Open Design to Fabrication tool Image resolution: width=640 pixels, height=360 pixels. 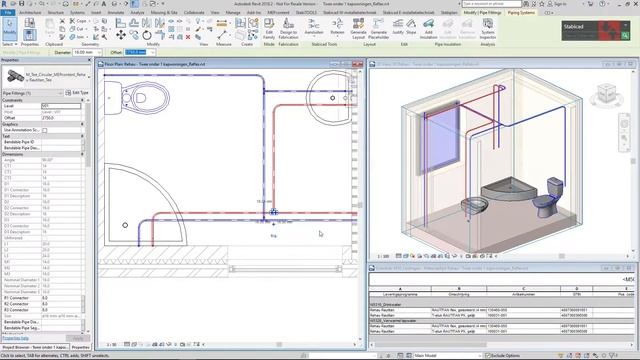click(x=288, y=29)
